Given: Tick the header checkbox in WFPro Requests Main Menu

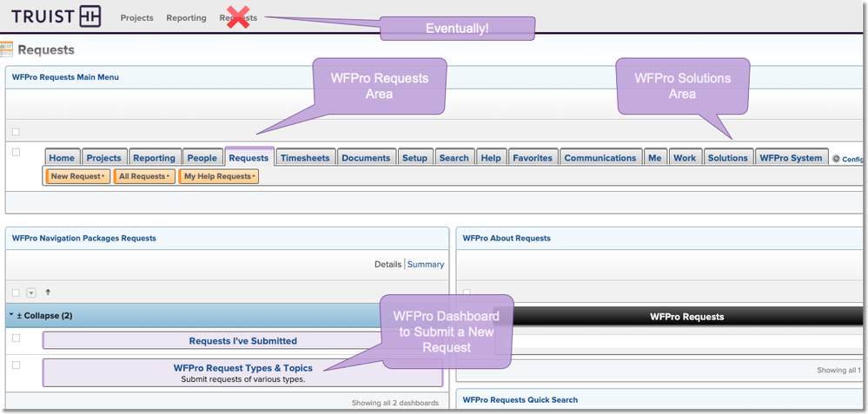Looking at the screenshot, I should (x=16, y=132).
